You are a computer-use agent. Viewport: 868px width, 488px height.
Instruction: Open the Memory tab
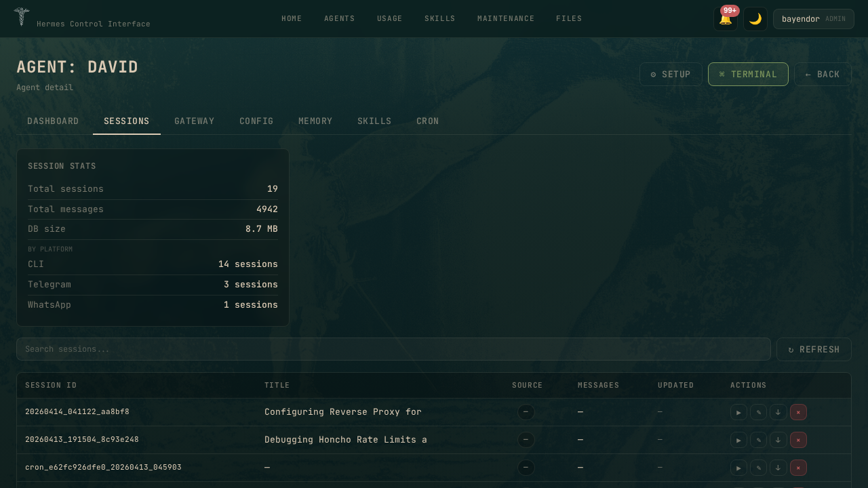(x=315, y=121)
